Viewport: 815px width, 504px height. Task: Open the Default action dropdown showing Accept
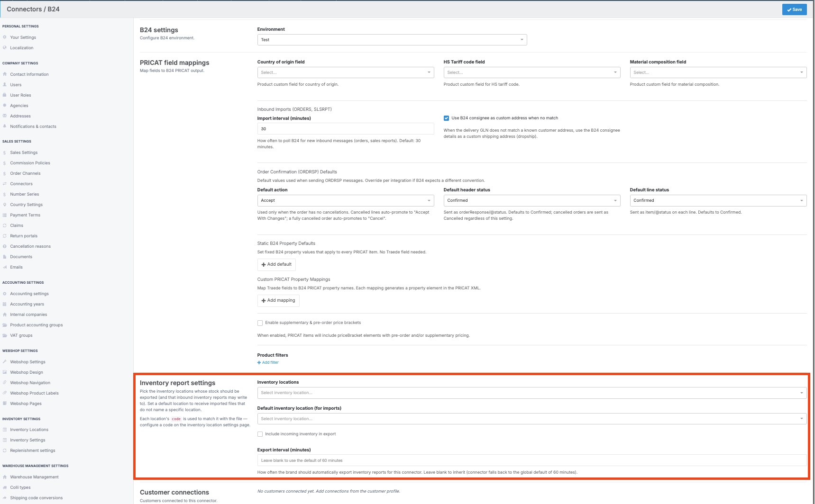pyautogui.click(x=346, y=200)
